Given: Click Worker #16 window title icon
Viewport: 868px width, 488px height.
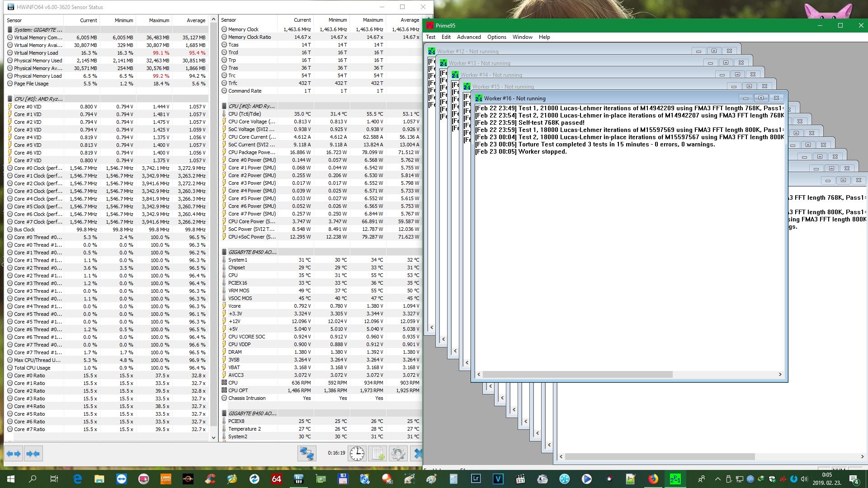Looking at the screenshot, I should pyautogui.click(x=478, y=98).
